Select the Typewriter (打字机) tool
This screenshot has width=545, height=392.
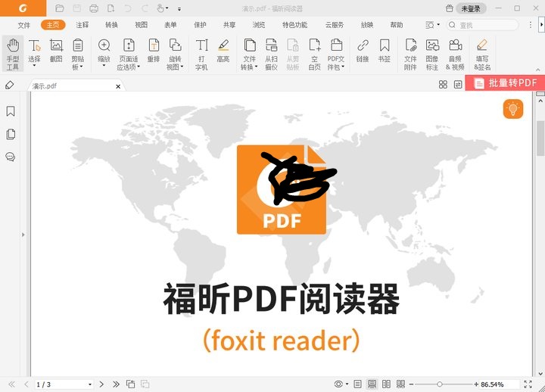coord(201,54)
